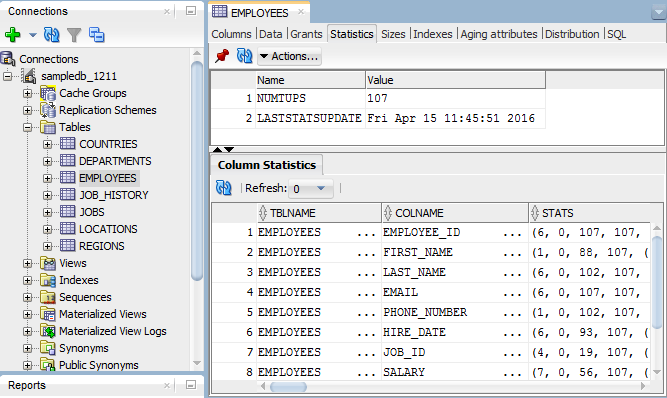
Task: Select the JOBS table in tree
Action: pos(91,212)
